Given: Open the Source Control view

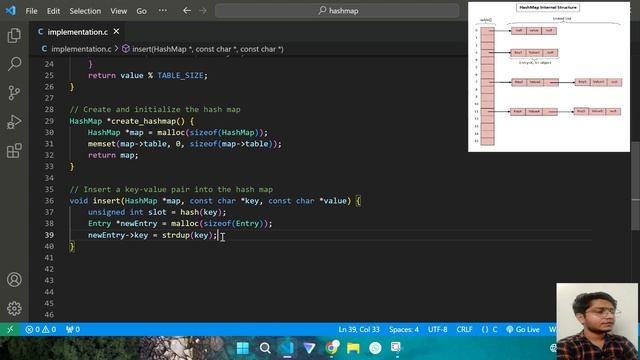Looking at the screenshot, I should click(x=14, y=93).
